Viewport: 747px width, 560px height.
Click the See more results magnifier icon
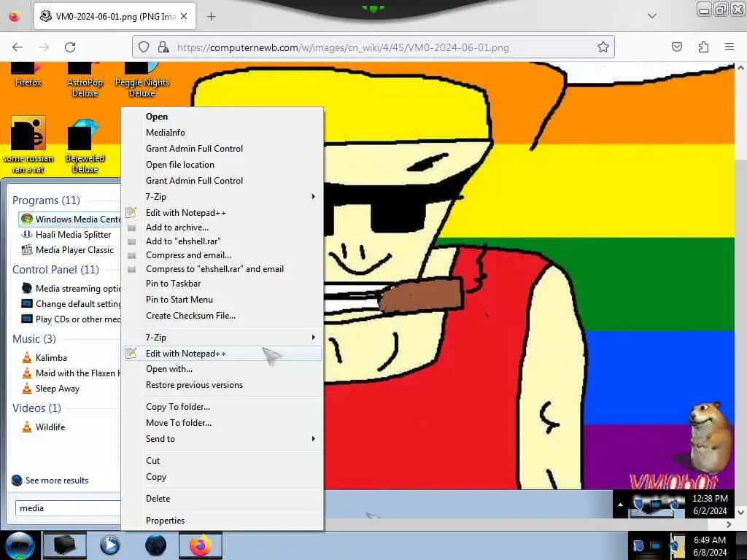click(x=17, y=480)
